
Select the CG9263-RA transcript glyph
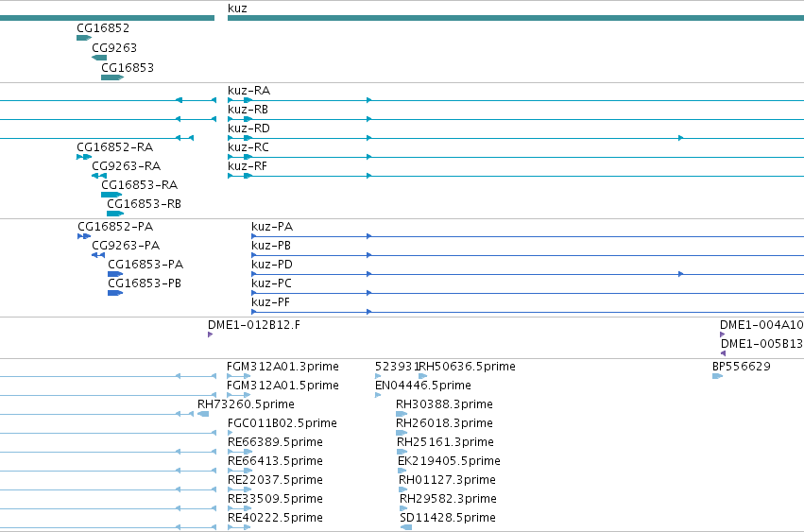pyautogui.click(x=99, y=176)
